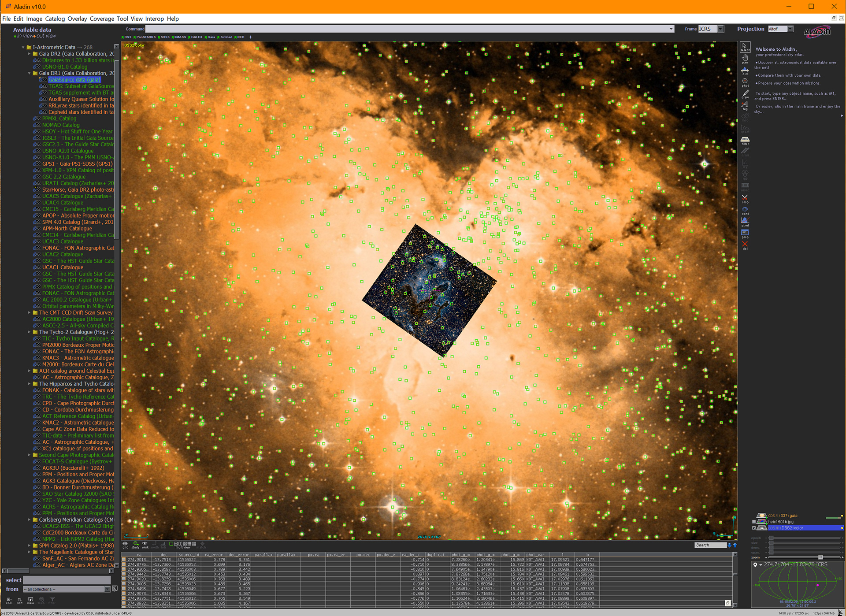Expand the Gaia DR2 folder
Screen dimensions: 846x616
click(30, 54)
